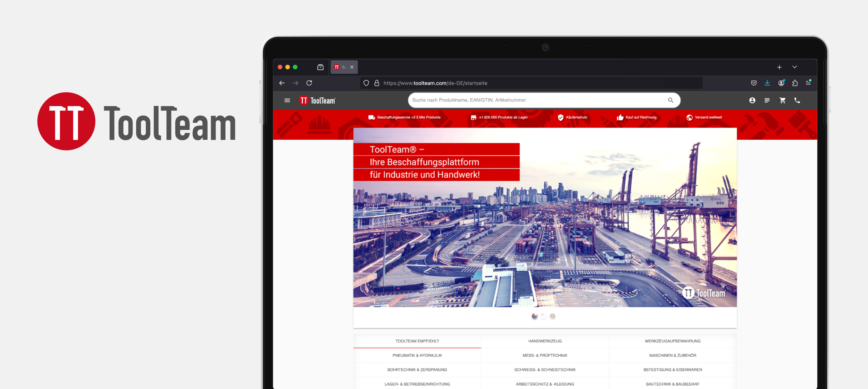Open the hamburger menu beside ToolTeam logo
Screen dimensions: 868x389
[x=287, y=100]
